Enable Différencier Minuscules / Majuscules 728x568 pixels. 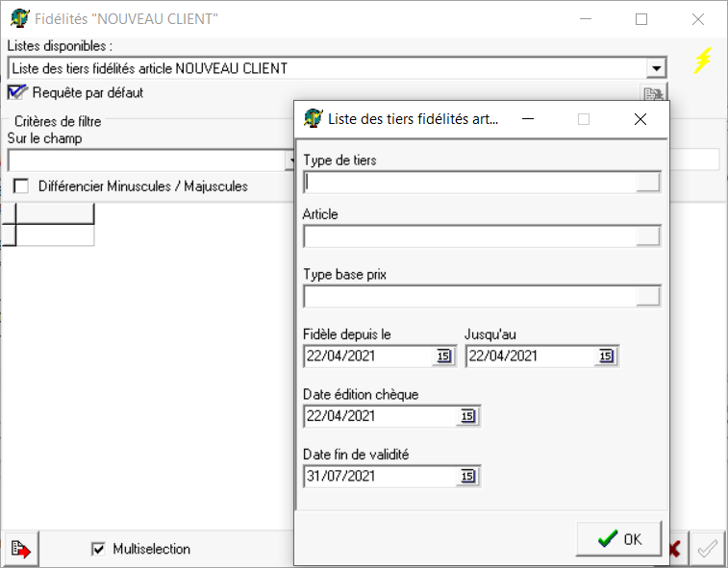point(21,186)
